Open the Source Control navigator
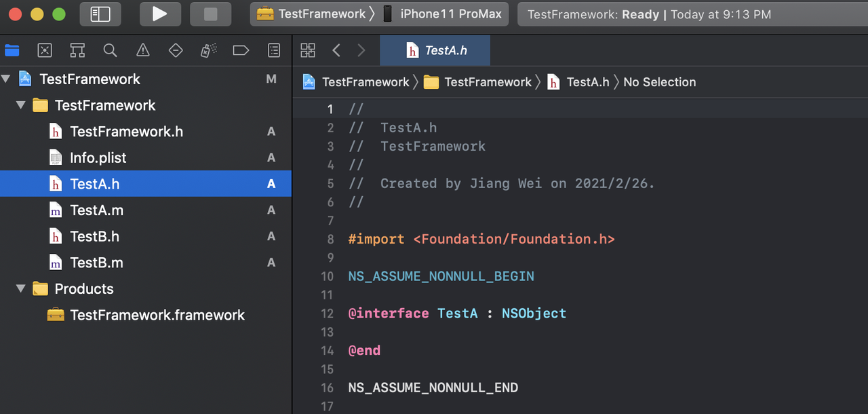Image resolution: width=868 pixels, height=414 pixels. [45, 50]
